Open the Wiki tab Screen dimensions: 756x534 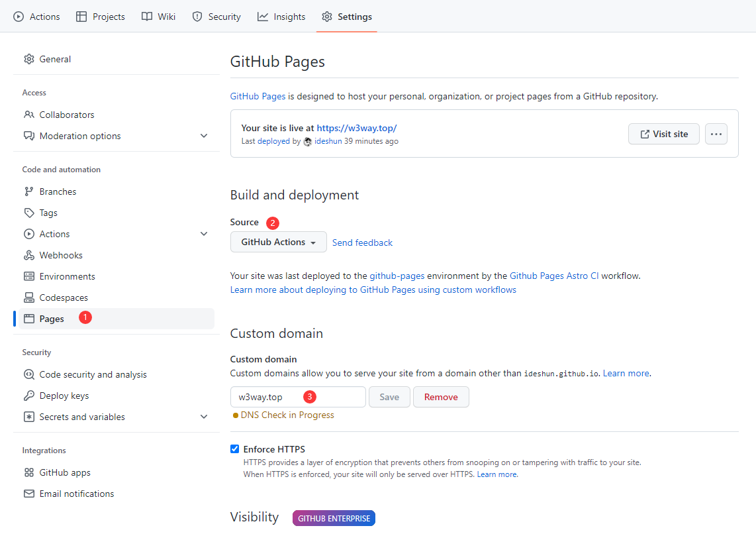point(158,17)
